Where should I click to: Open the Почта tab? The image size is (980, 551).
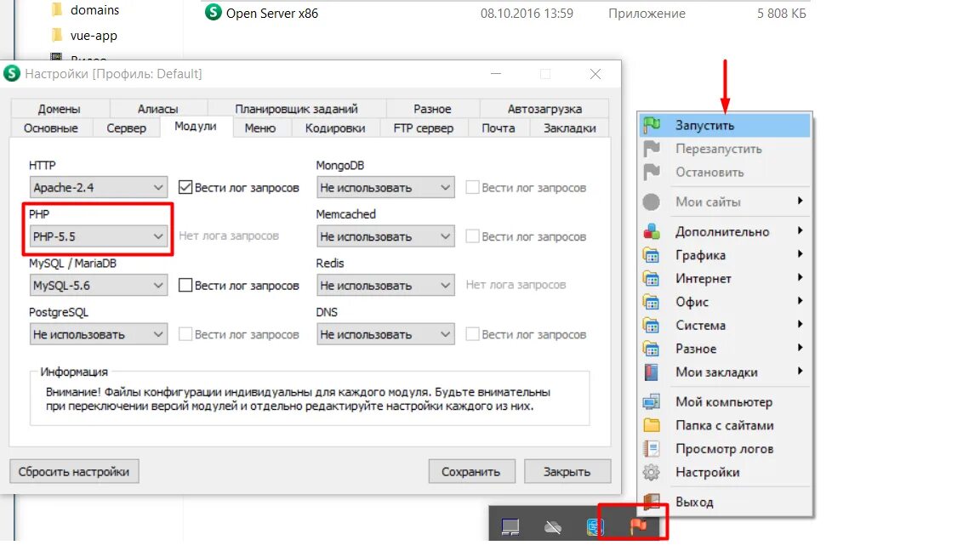click(499, 128)
